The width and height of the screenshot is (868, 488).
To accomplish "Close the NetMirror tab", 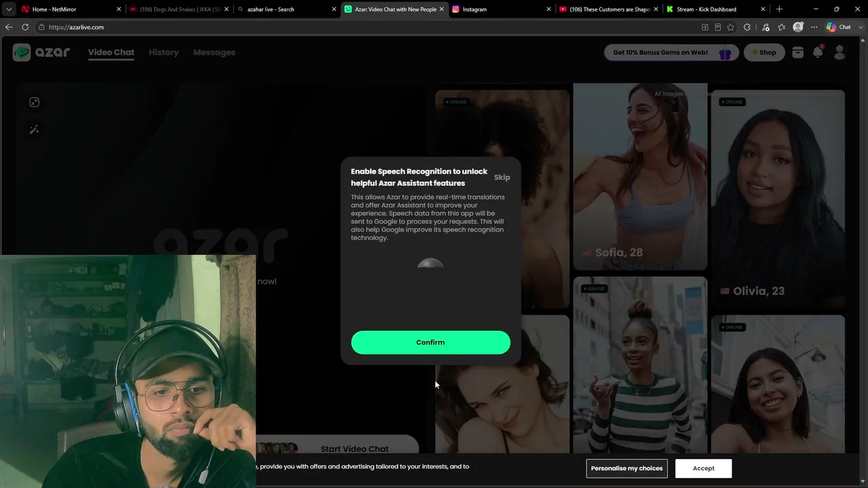I will coord(119,9).
